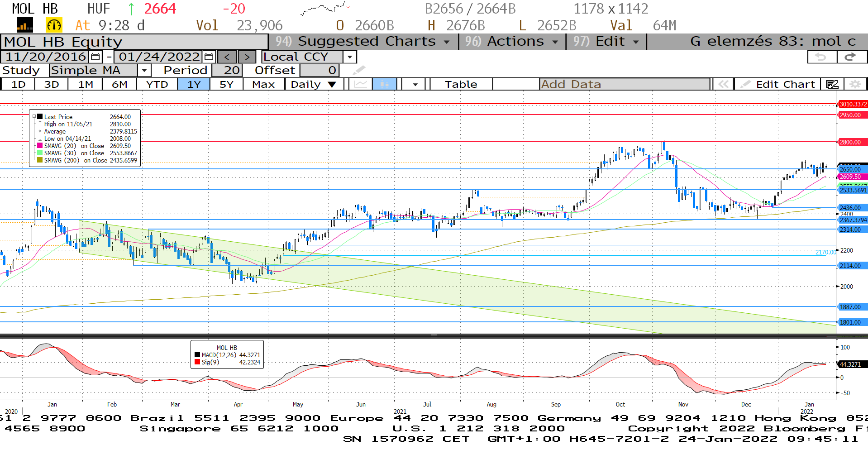The width and height of the screenshot is (868, 464).
Task: Click the Period value field
Action: coord(227,70)
